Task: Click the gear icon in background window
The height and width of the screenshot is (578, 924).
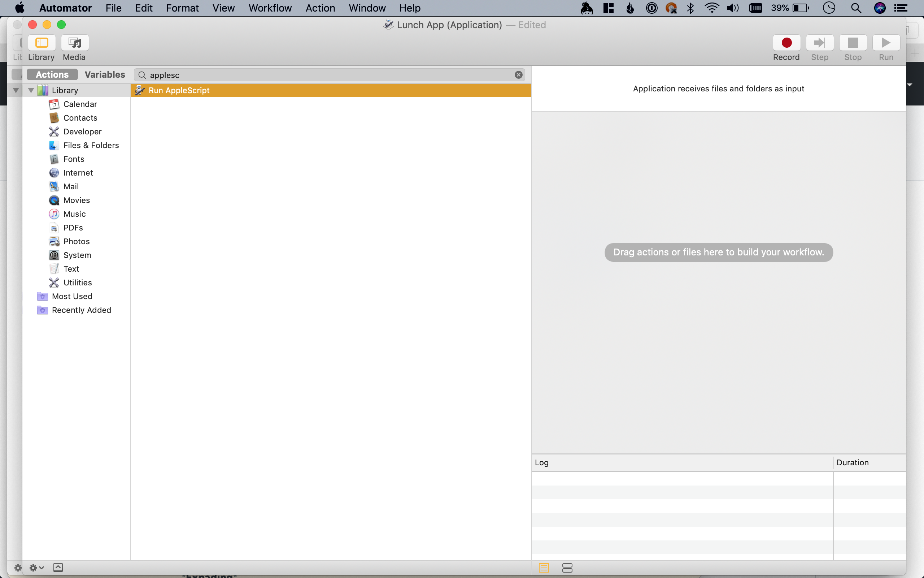Action: (18, 568)
